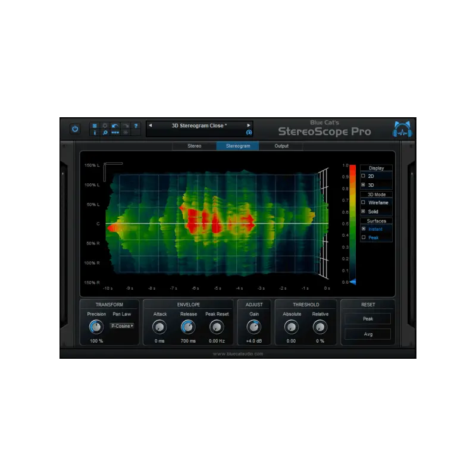Click the Peak Reset knob

[x=217, y=327]
